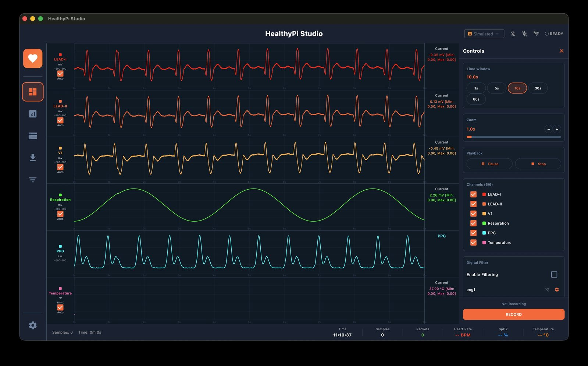Check the Enable Filtering checkbox
This screenshot has width=588, height=366.
(554, 275)
